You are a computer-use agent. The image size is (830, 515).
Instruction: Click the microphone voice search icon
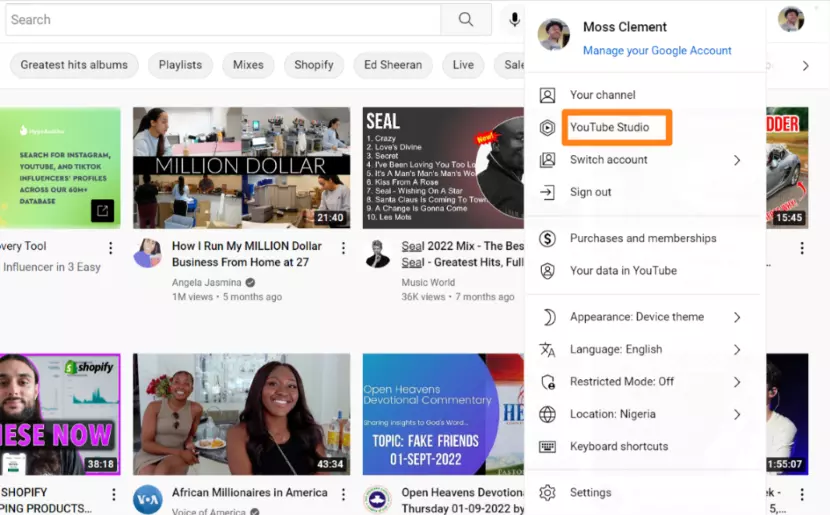point(514,19)
